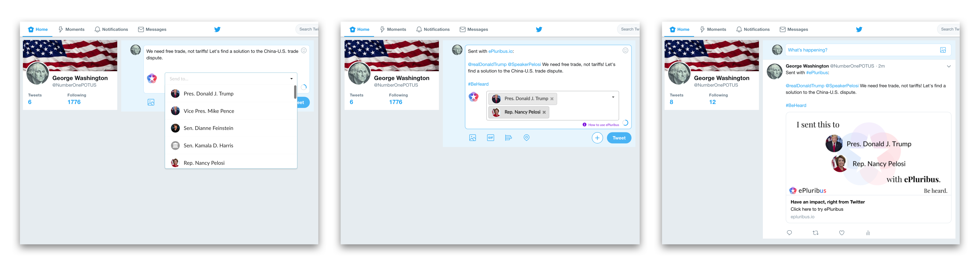Click the location pin icon
Viewport: 980px width, 266px height.
click(x=527, y=138)
